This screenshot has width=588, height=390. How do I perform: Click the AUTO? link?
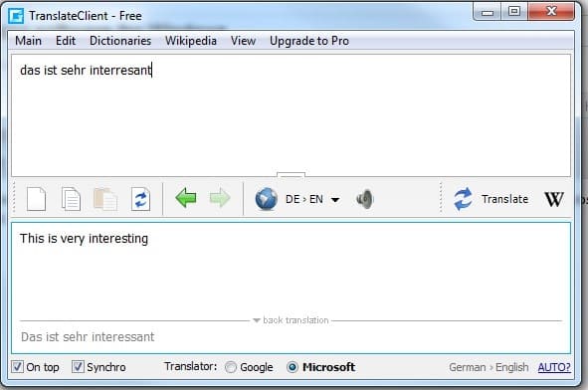click(554, 367)
